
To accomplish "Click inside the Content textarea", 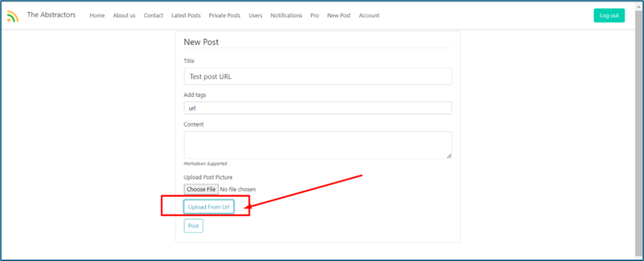I will click(318, 145).
